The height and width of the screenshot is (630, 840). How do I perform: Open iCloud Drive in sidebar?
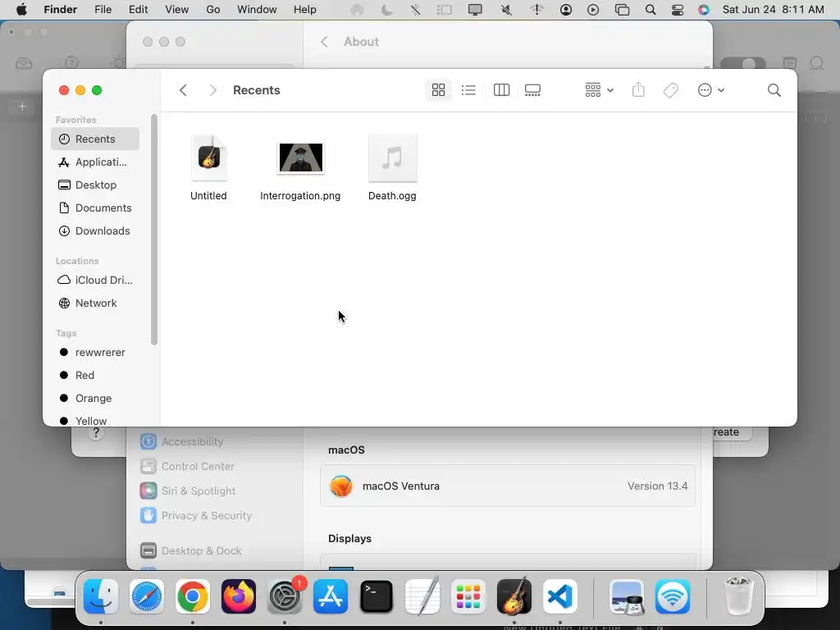pyautogui.click(x=95, y=281)
